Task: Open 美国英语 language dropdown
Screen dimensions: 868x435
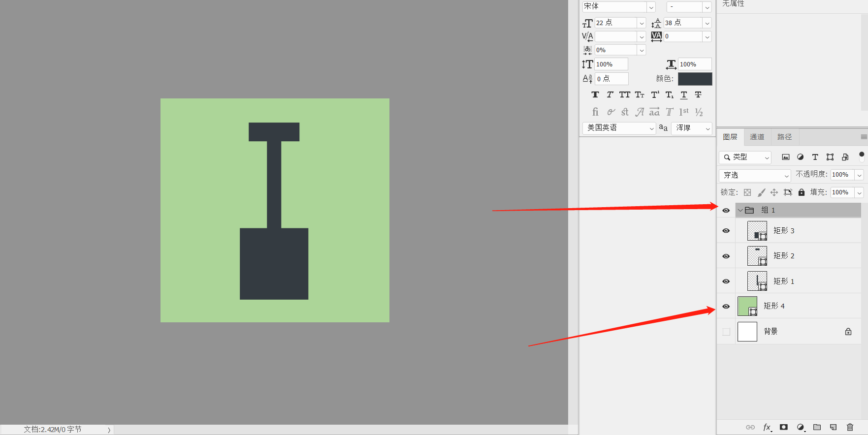Action: [619, 128]
